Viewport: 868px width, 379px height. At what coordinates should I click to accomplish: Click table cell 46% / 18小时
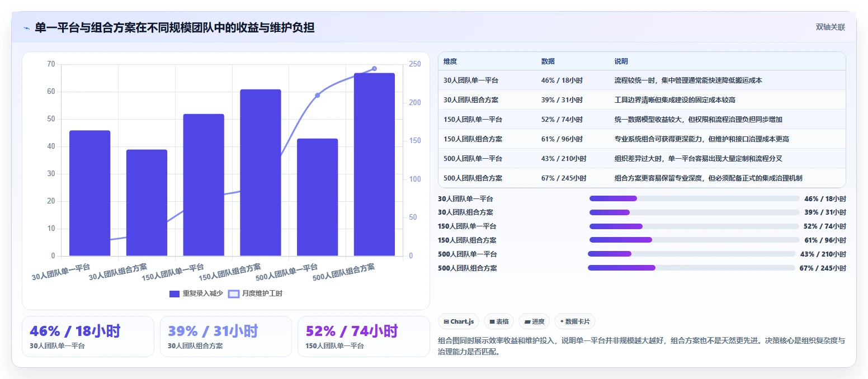pos(562,80)
